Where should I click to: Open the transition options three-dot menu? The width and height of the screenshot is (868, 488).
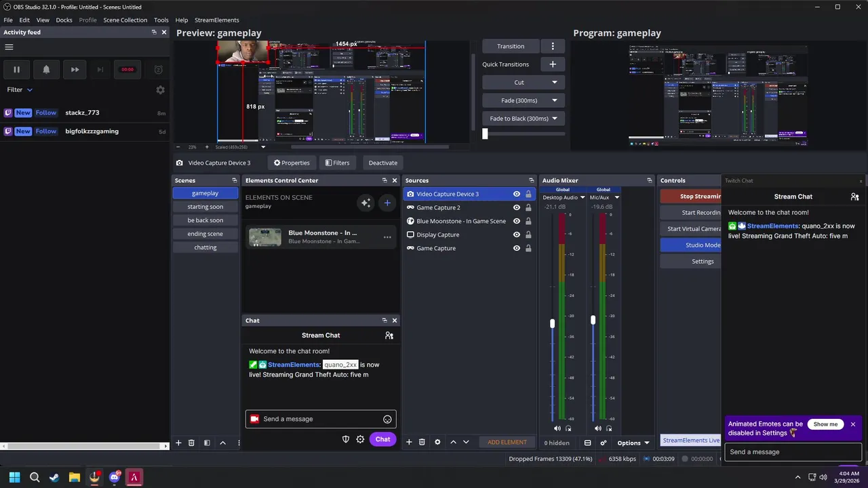553,46
